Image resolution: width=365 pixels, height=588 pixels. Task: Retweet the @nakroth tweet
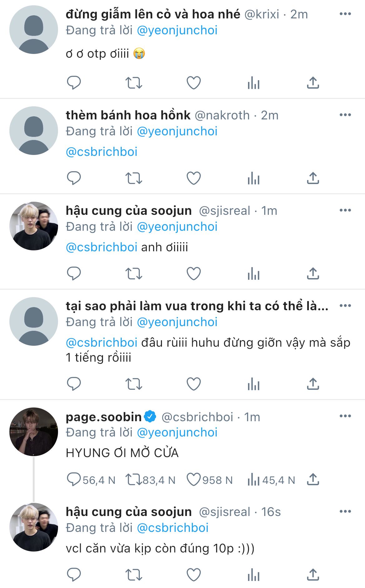134,178
